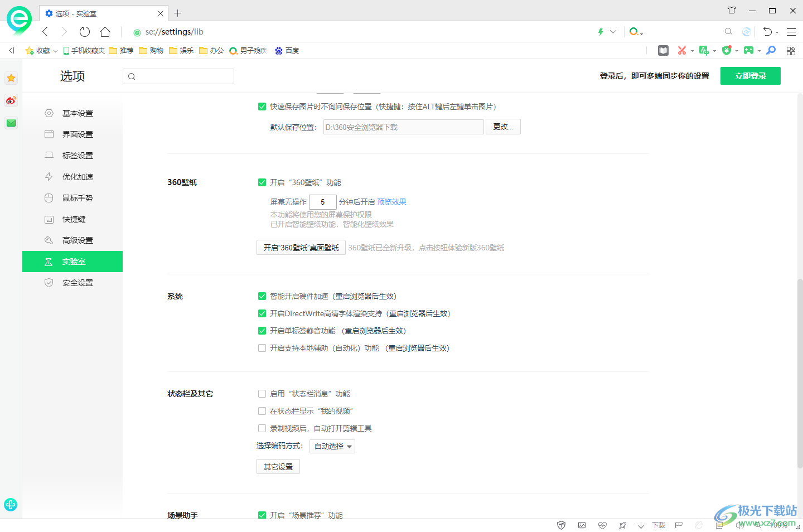Click the green yen shield extension icon
Screen dimensions: 803x532
tap(726, 51)
